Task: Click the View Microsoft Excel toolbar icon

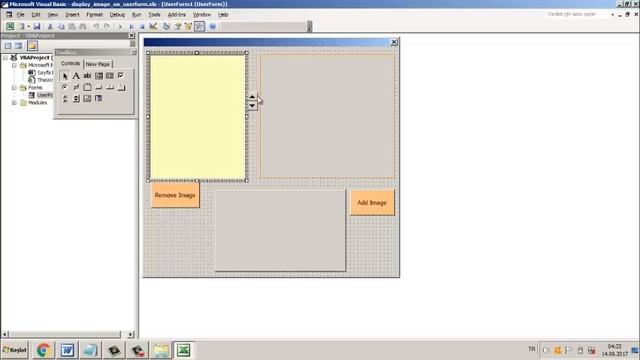Action: click(x=10, y=27)
